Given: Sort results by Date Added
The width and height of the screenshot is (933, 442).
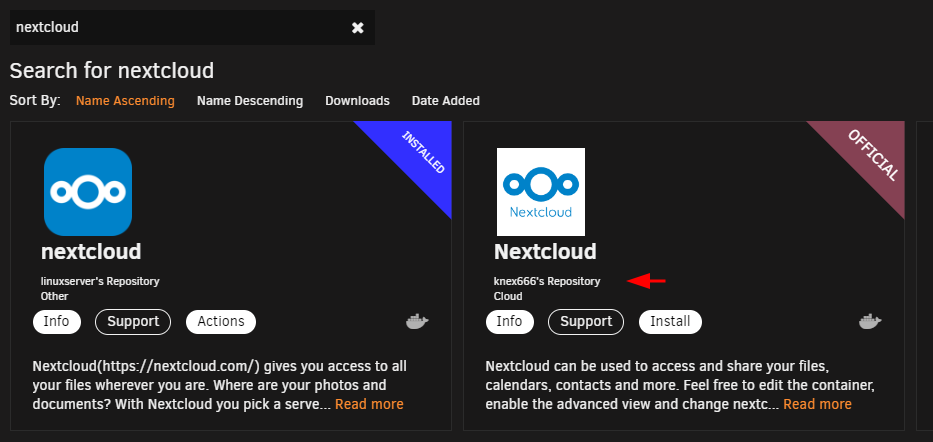Looking at the screenshot, I should [446, 101].
